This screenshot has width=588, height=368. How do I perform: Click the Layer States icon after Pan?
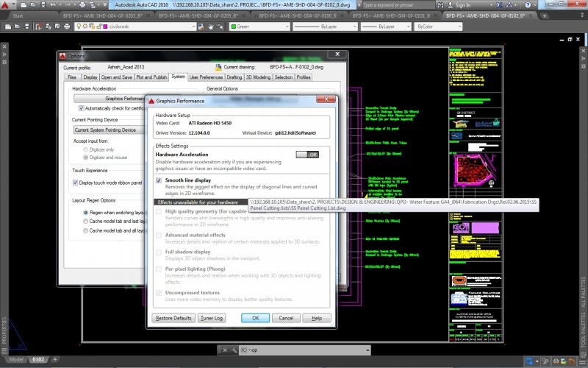click(x=220, y=26)
